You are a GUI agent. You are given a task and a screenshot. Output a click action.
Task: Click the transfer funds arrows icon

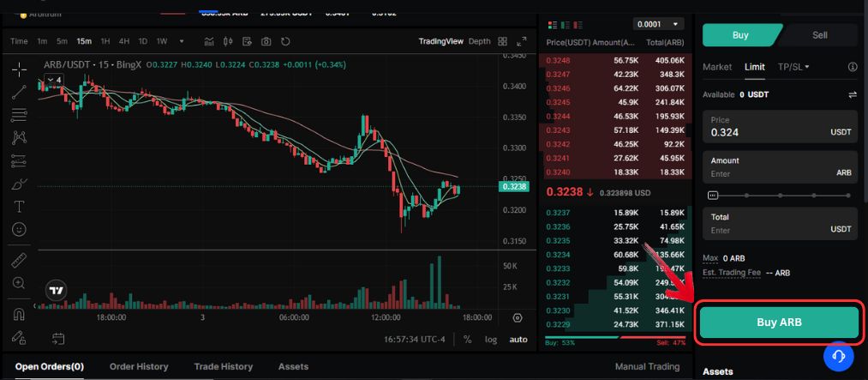pyautogui.click(x=853, y=95)
